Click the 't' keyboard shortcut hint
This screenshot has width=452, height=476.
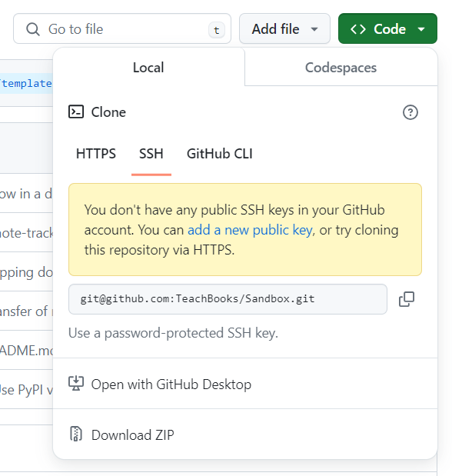coord(217,30)
